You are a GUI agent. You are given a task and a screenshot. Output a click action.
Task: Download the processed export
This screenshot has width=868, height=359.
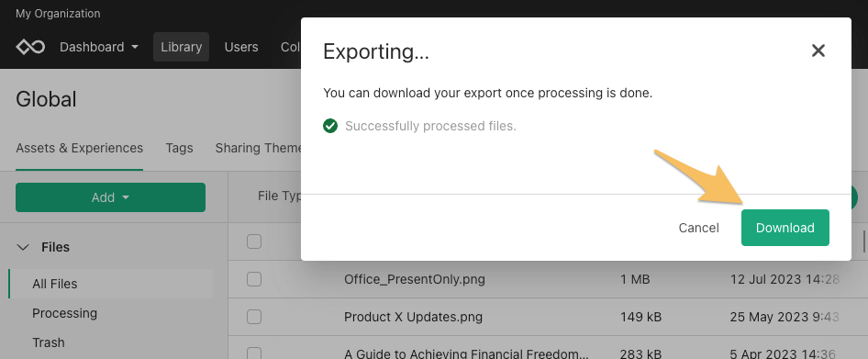tap(785, 228)
